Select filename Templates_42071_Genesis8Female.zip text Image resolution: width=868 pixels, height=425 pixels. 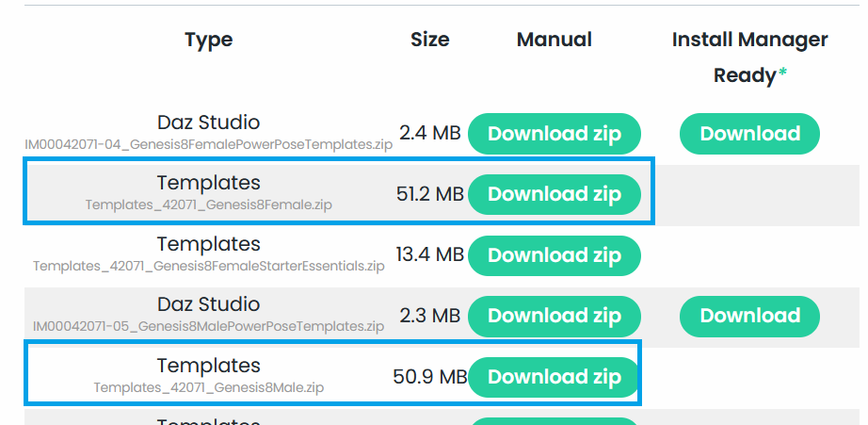[208, 204]
